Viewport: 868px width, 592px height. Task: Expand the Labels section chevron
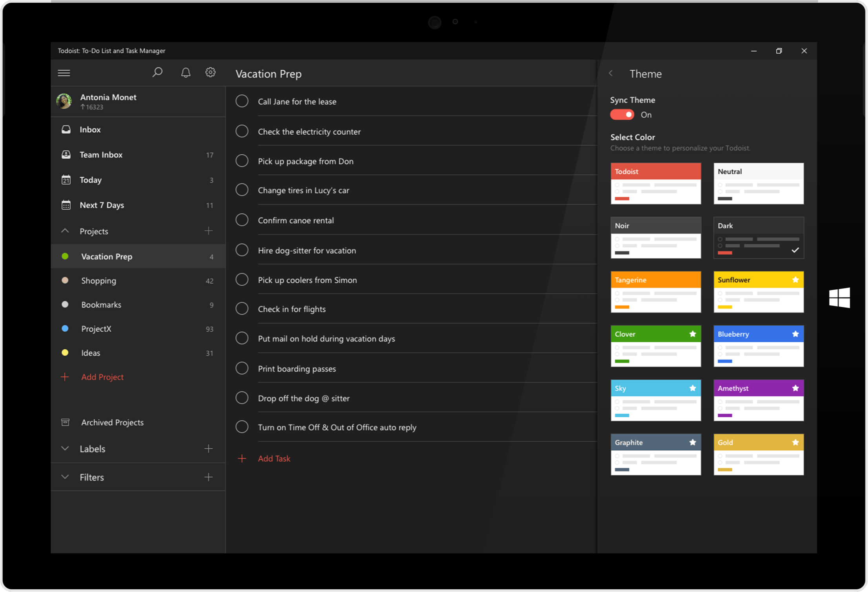[x=65, y=448]
